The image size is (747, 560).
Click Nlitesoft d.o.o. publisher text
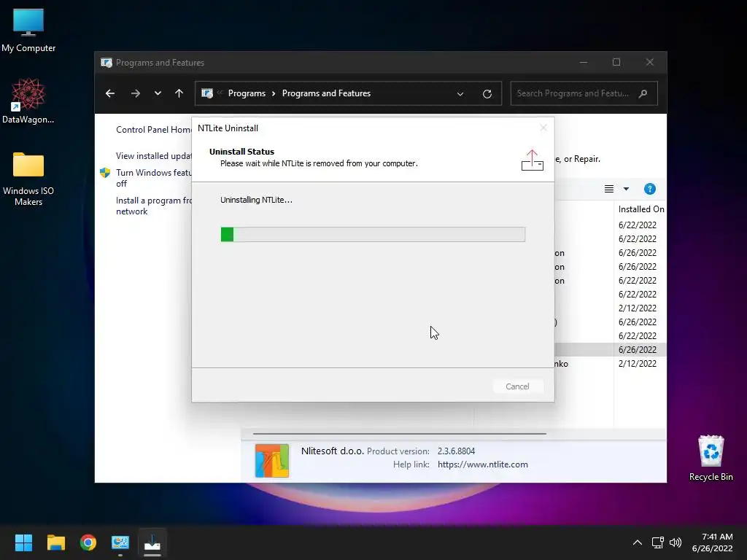332,451
